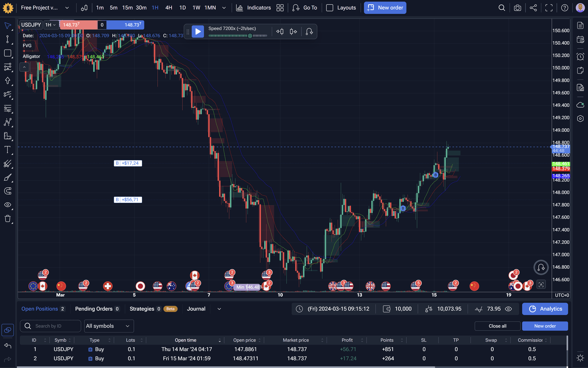Viewport: 588px width, 368px height.
Task: Open the symbol search magnifier
Action: 502,8
